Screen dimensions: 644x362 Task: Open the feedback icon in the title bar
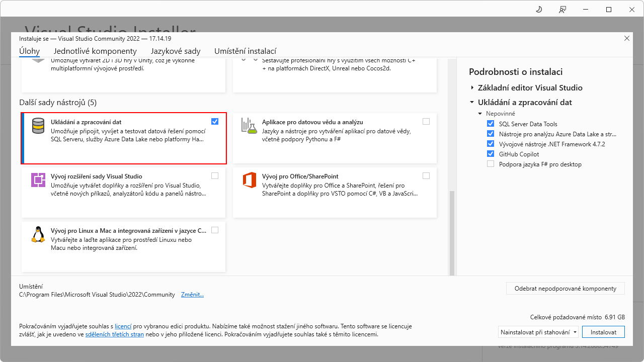coord(562,9)
